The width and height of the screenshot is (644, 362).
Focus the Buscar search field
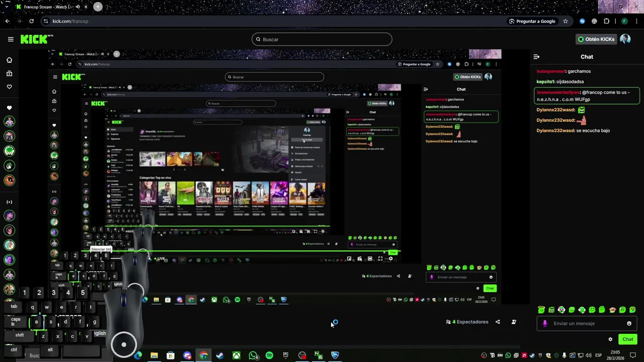point(322,39)
